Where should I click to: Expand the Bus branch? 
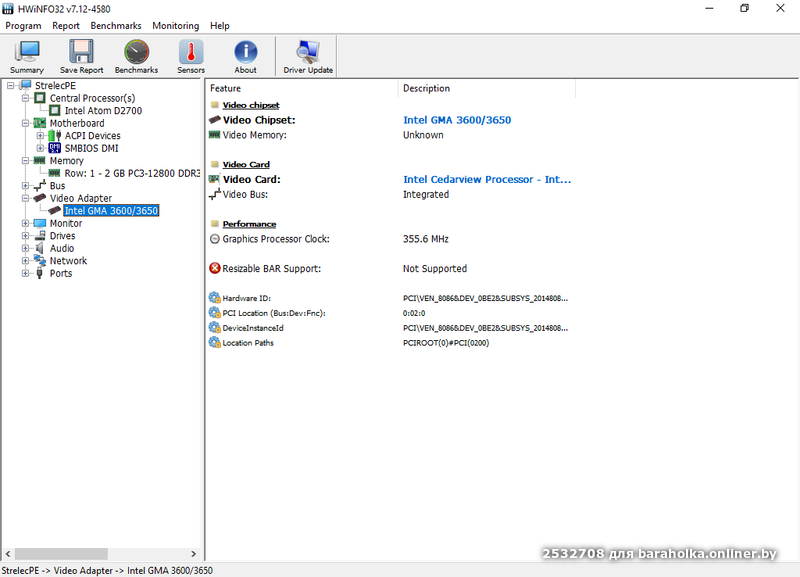tap(25, 186)
